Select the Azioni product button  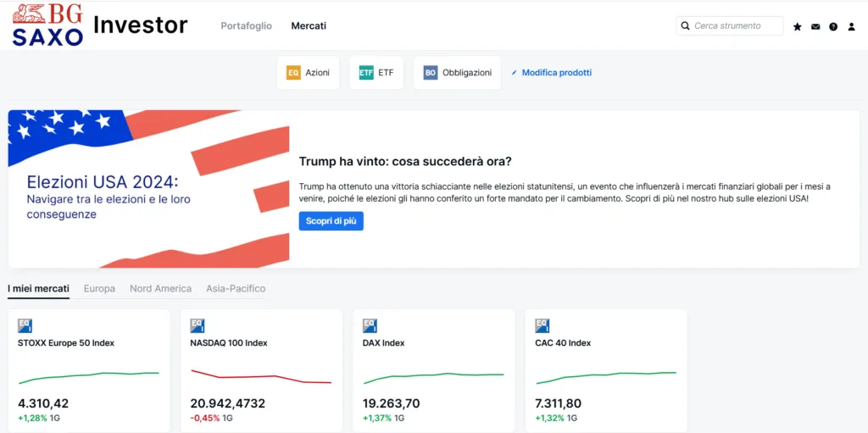(x=309, y=73)
